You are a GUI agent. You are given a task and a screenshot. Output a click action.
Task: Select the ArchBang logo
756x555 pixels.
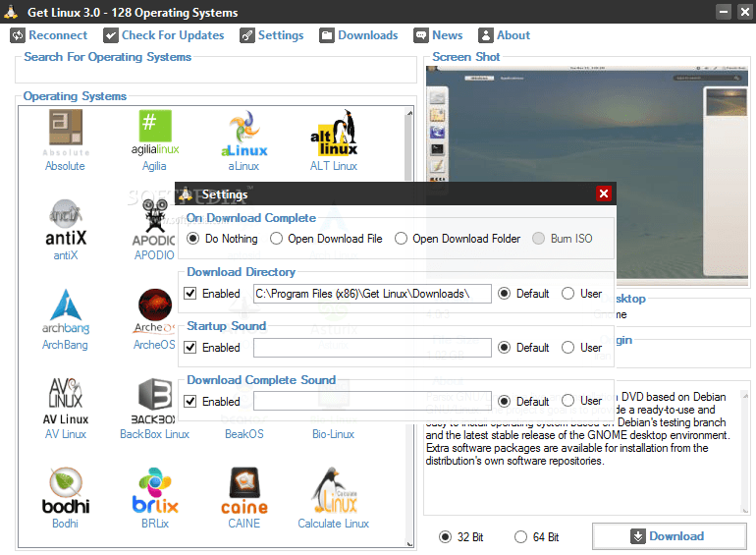coord(66,311)
